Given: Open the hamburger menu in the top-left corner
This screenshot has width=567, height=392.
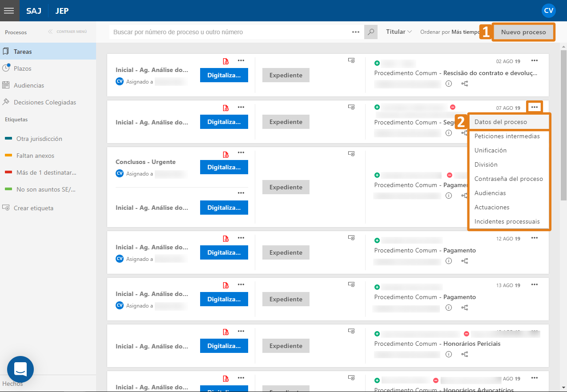Looking at the screenshot, I should [10, 11].
